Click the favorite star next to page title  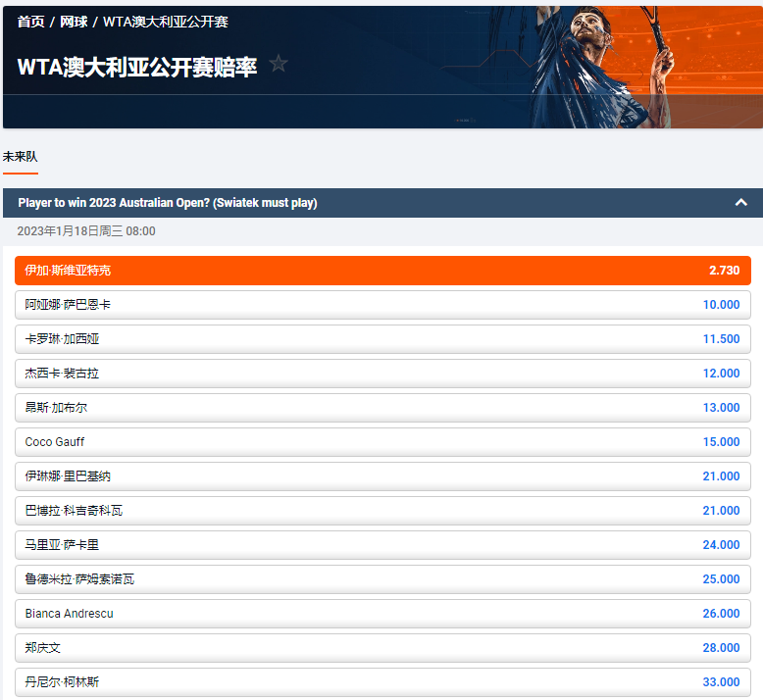279,64
